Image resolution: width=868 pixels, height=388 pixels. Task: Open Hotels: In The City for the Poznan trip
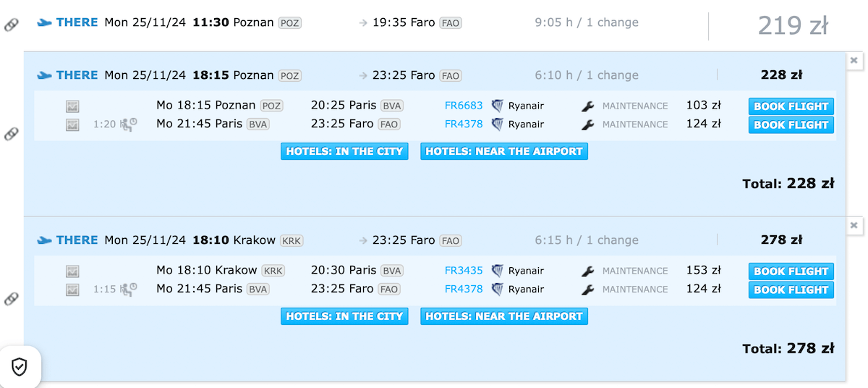344,151
